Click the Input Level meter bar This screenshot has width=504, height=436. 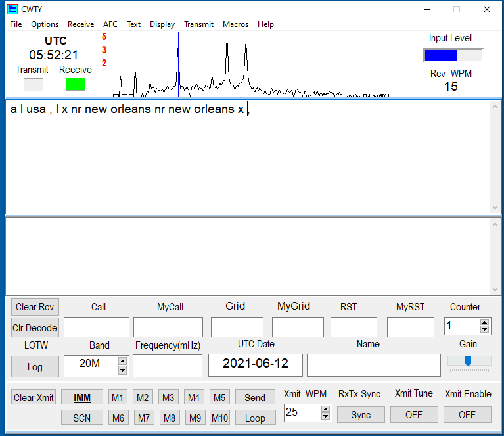(x=453, y=55)
